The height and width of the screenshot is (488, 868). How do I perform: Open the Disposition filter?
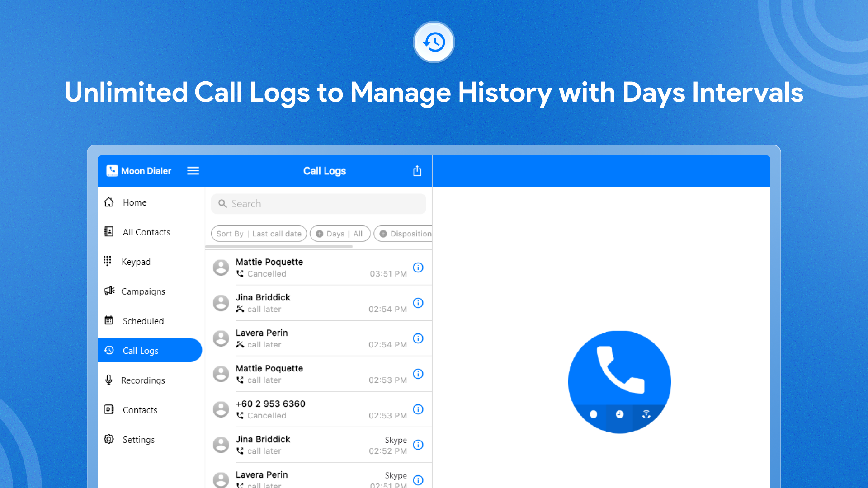pos(403,234)
